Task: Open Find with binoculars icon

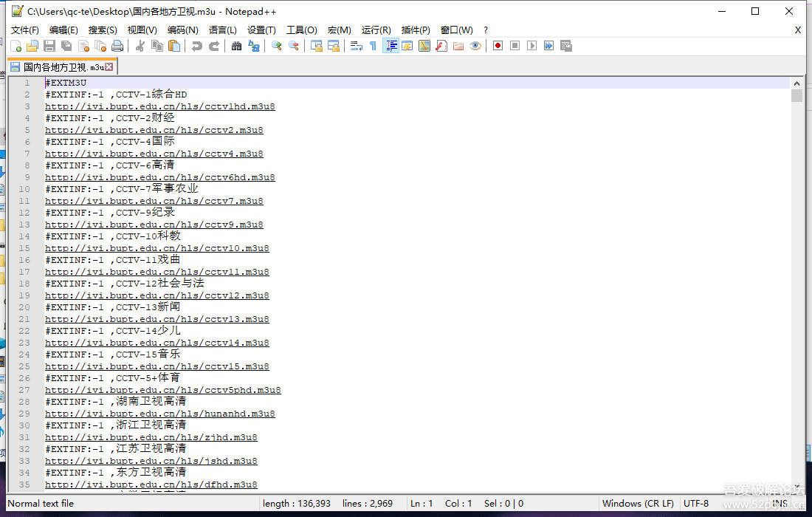Action: coord(237,46)
